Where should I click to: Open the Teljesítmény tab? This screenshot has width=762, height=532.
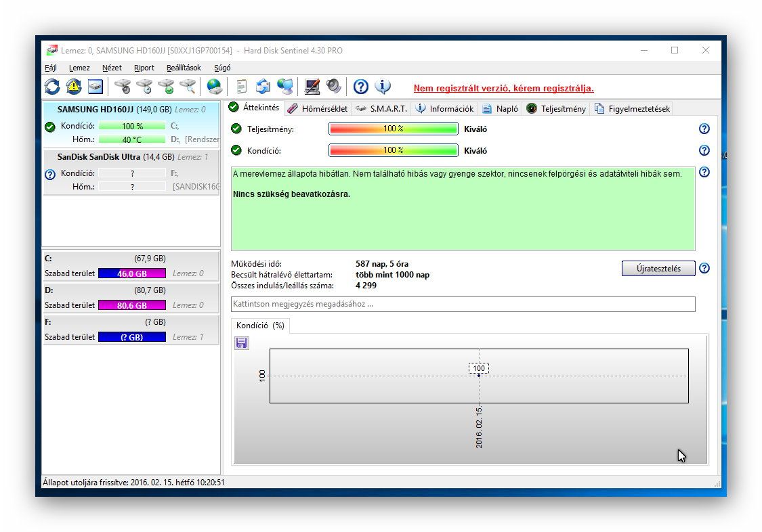557,109
